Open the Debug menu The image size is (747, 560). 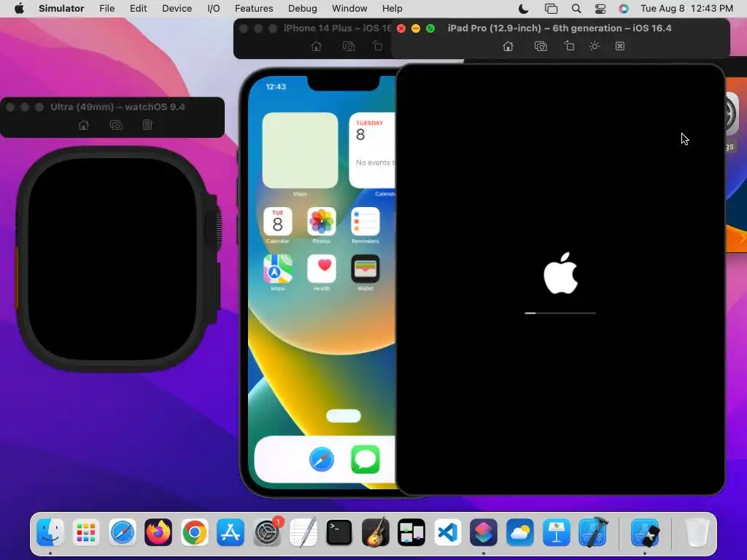303,9
